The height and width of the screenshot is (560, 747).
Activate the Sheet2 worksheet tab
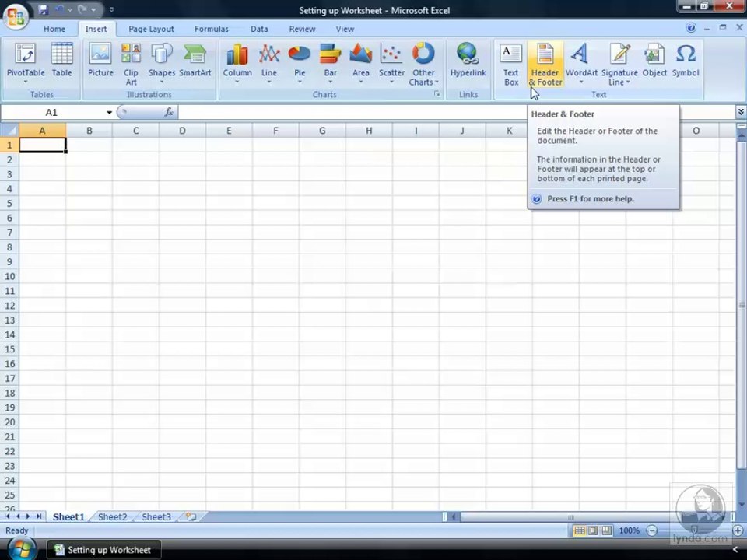[x=112, y=516]
